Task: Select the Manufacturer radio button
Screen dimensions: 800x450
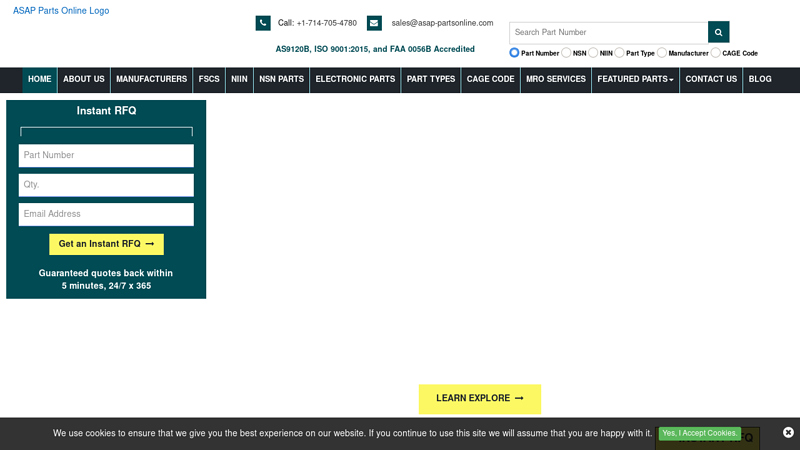Action: pyautogui.click(x=662, y=53)
